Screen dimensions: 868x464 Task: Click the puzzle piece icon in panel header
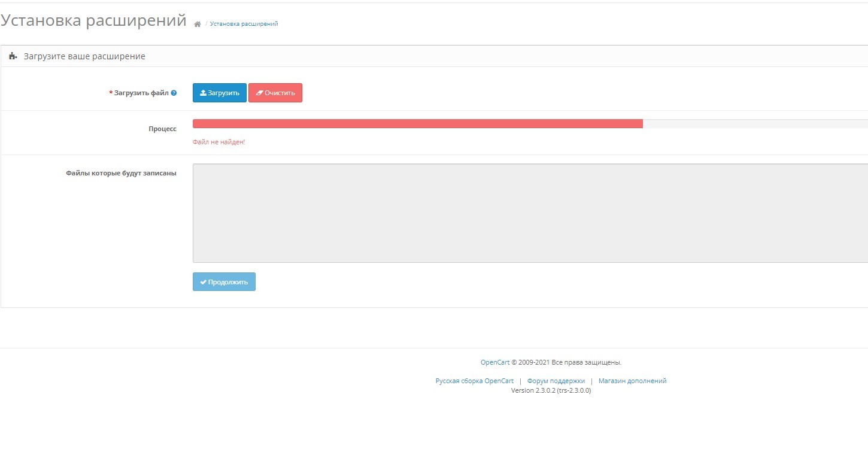point(13,56)
